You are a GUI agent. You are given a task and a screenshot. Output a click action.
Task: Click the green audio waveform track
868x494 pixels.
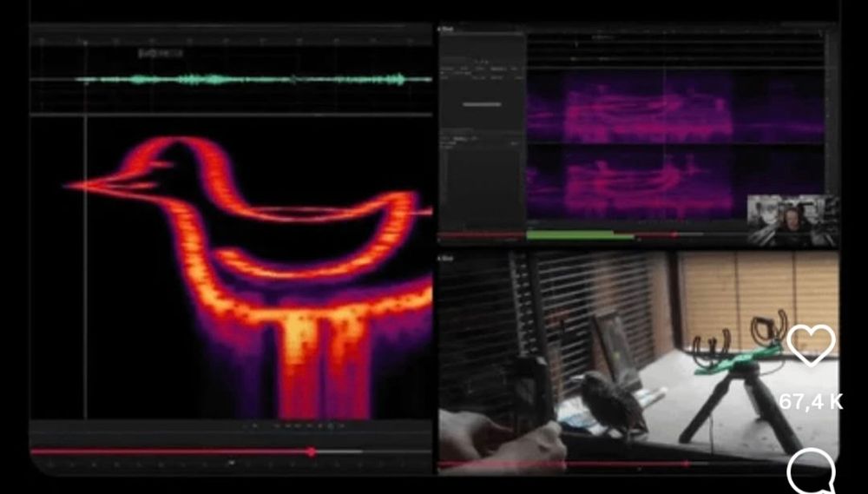tap(253, 80)
